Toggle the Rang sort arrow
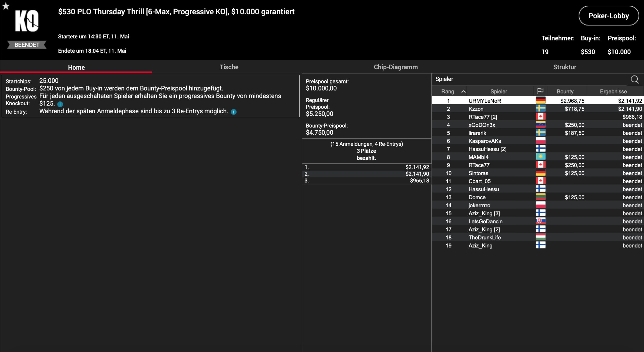Image resolution: width=644 pixels, height=352 pixels. pyautogui.click(x=463, y=92)
